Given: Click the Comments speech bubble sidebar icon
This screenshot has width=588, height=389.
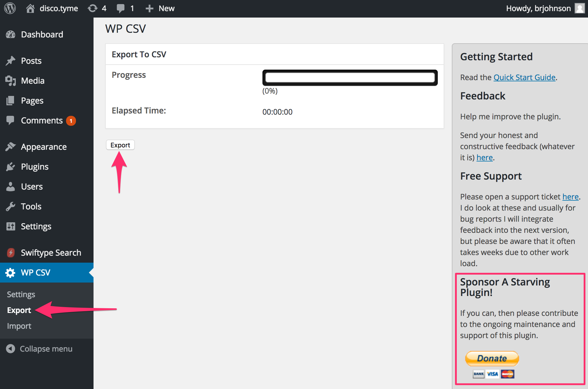Looking at the screenshot, I should pyautogui.click(x=11, y=121).
